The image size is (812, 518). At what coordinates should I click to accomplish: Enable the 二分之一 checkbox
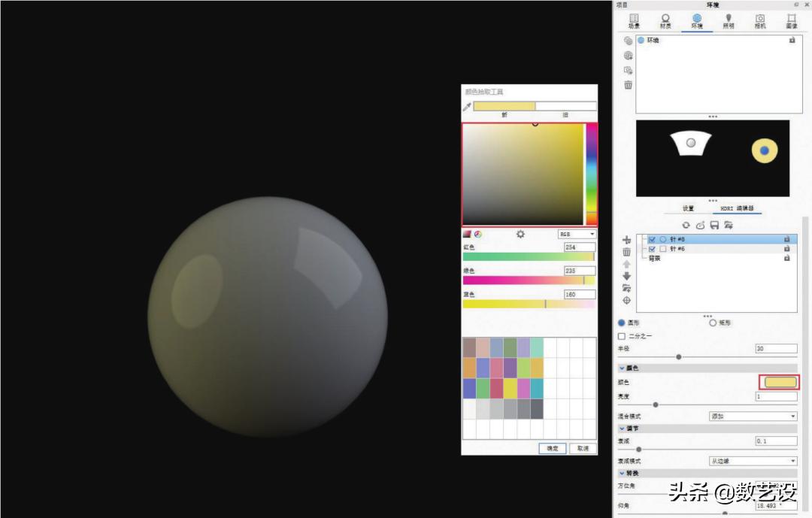pyautogui.click(x=621, y=336)
